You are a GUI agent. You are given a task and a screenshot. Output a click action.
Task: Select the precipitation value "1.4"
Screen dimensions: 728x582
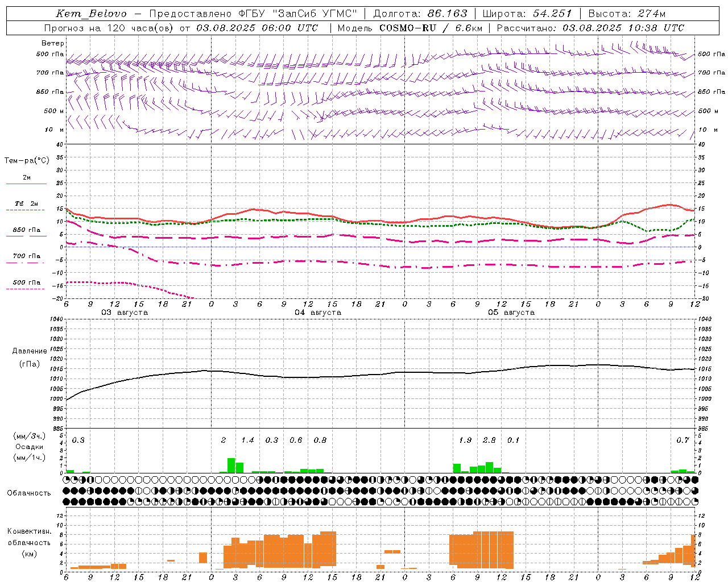247,440
